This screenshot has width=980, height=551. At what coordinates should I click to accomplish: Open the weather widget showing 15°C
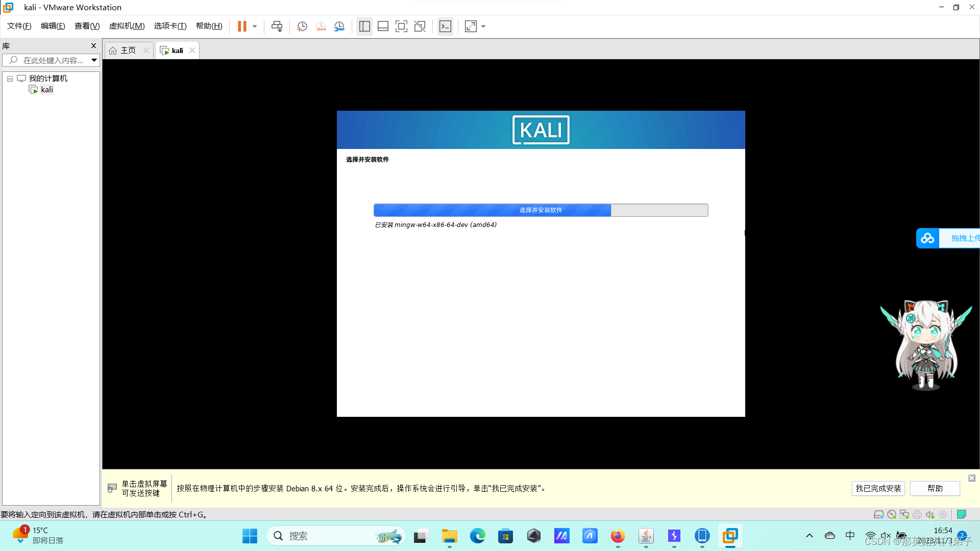click(x=38, y=536)
